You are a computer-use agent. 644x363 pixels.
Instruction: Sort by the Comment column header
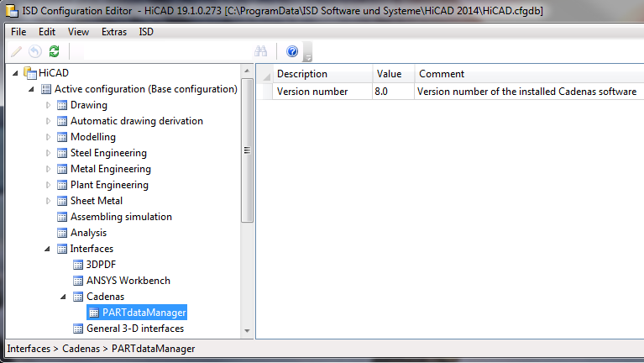(x=529, y=74)
